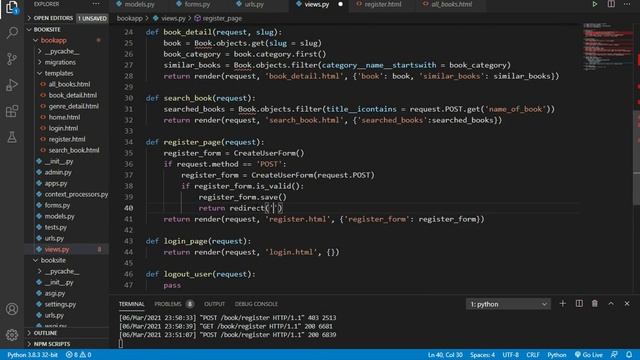
Task: Open the Search view in activity bar
Action: point(12,33)
